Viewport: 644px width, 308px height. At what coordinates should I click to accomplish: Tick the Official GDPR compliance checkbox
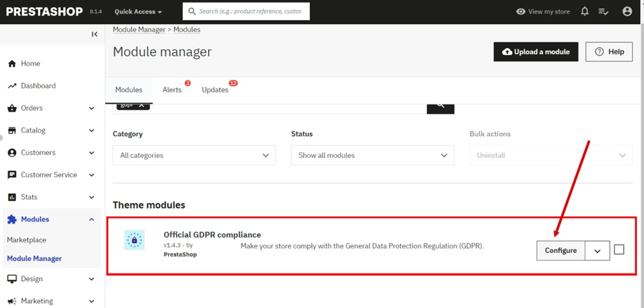click(619, 249)
